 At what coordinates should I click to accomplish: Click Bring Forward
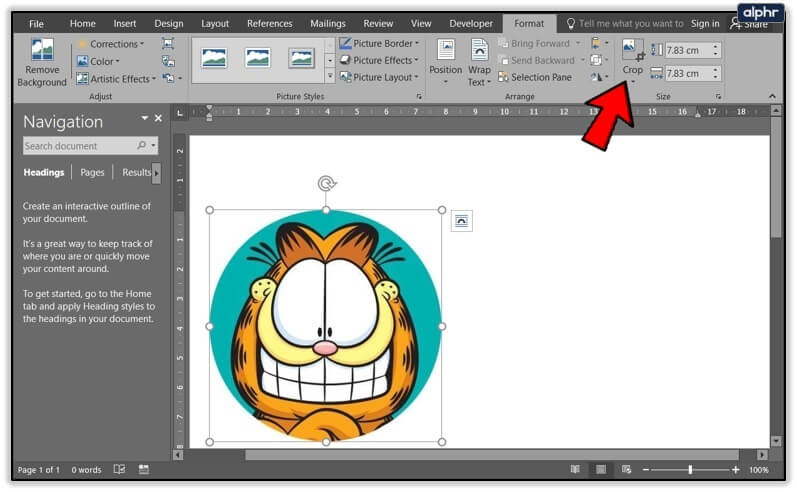[535, 44]
